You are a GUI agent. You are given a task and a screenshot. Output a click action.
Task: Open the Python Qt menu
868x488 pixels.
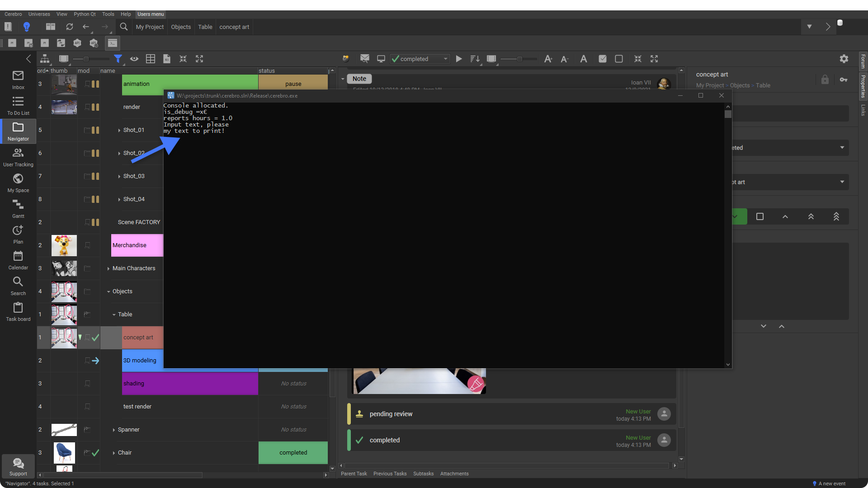pyautogui.click(x=85, y=14)
